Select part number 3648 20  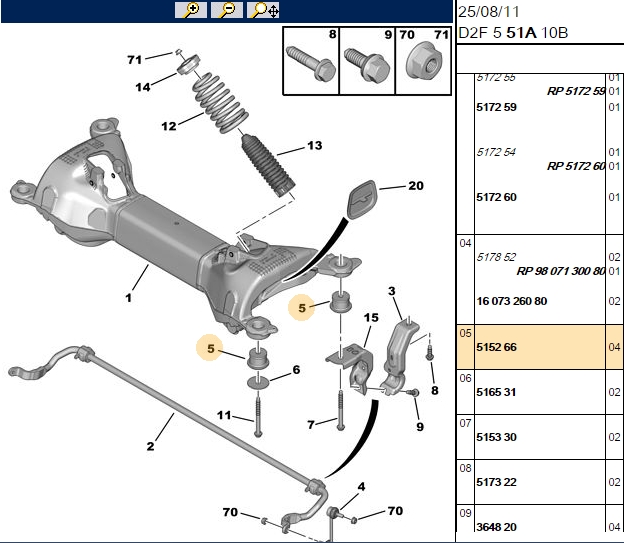496,527
